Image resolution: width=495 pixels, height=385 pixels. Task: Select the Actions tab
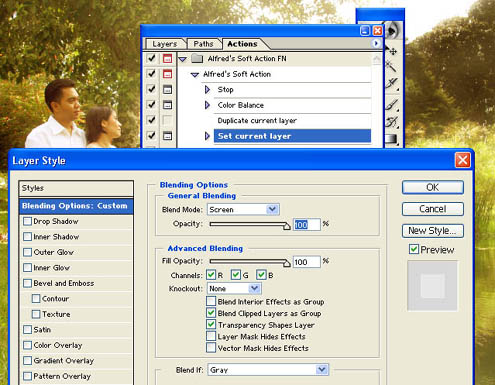click(x=242, y=44)
